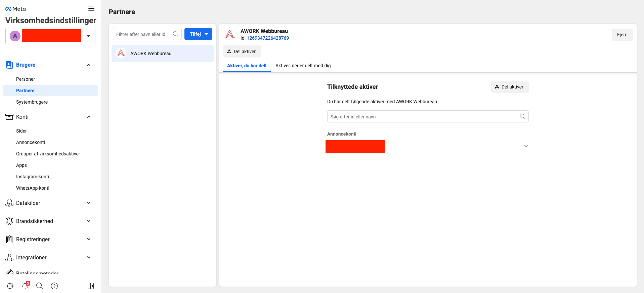Click the Annoncekonti label in assets
Image resolution: width=644 pixels, height=293 pixels.
(x=342, y=134)
